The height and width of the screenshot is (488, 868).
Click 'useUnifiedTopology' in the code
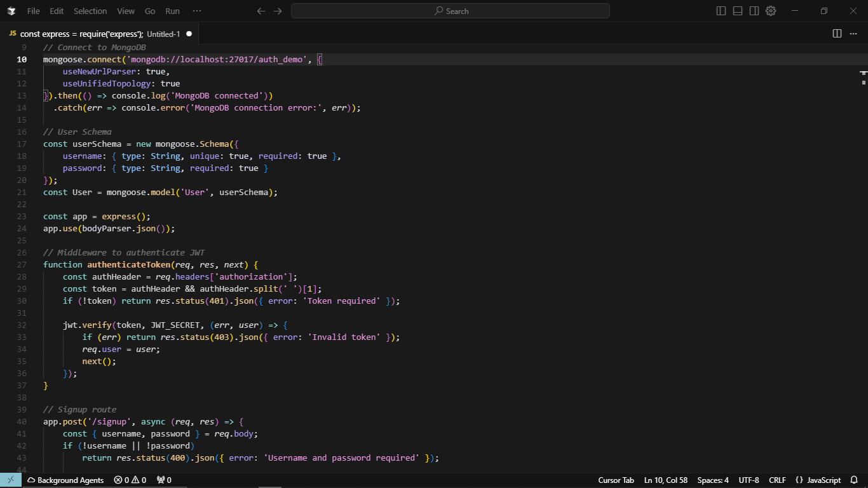(x=107, y=84)
